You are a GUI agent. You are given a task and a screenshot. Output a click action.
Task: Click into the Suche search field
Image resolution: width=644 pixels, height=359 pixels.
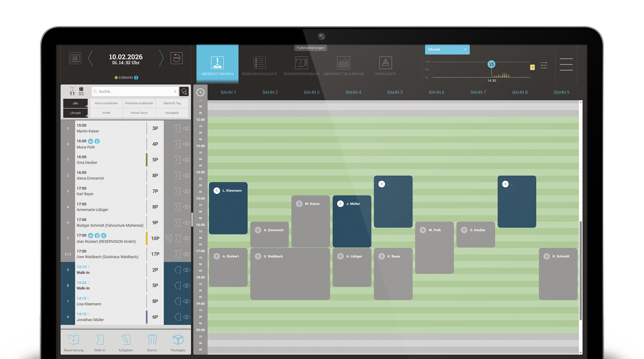click(133, 92)
